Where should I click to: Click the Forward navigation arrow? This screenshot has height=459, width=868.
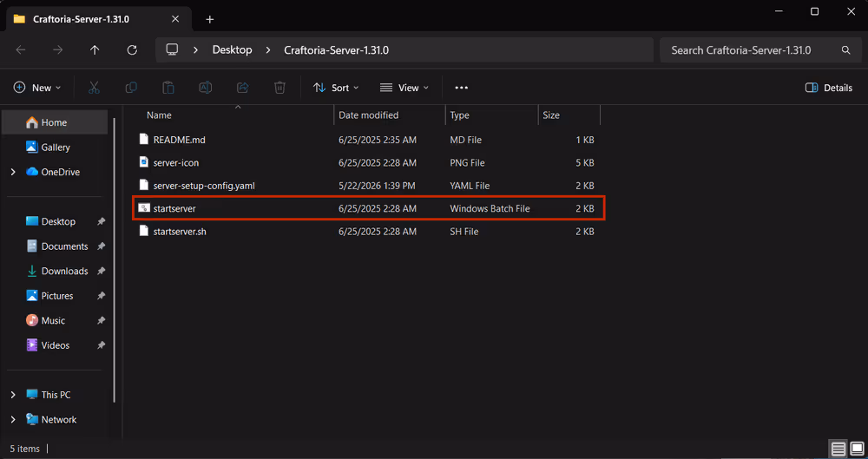click(57, 49)
